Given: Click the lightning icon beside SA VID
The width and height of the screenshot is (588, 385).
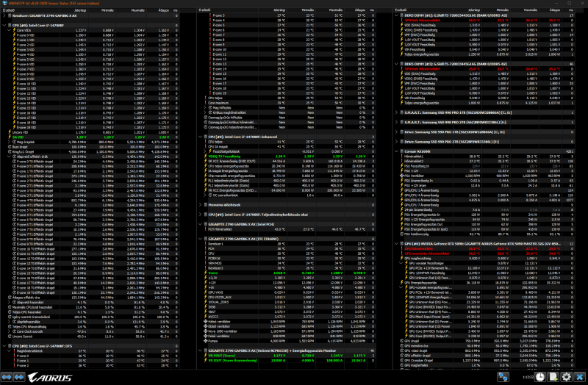Looking at the screenshot, I should coord(10,137).
